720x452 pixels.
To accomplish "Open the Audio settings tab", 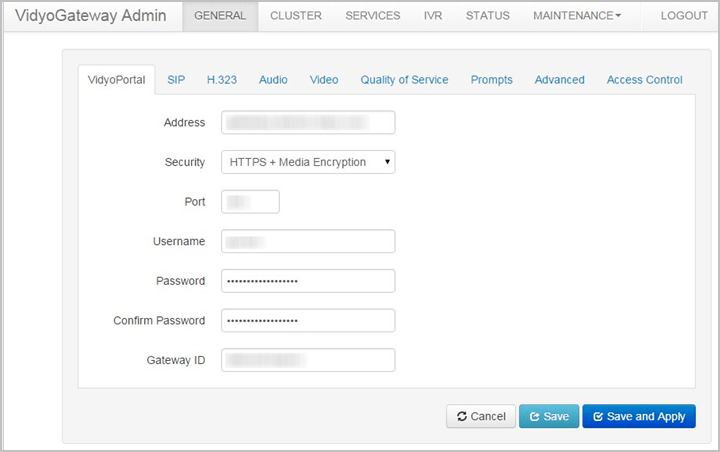I will point(273,80).
